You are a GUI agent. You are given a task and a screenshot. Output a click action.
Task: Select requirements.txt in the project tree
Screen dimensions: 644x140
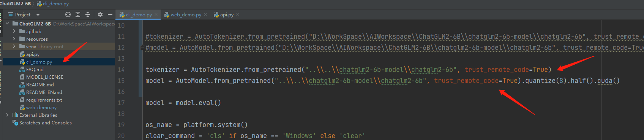click(x=44, y=100)
